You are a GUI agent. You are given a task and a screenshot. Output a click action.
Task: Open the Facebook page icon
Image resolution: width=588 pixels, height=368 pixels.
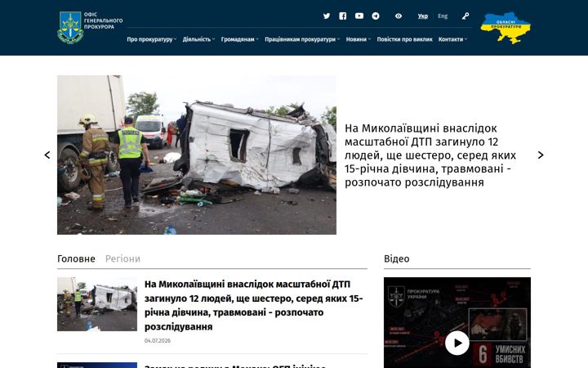(x=343, y=16)
